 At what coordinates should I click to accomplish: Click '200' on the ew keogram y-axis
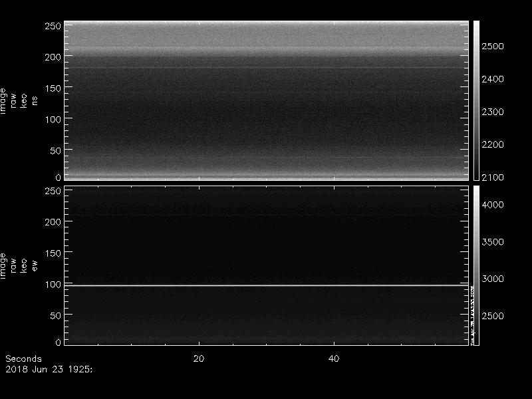[x=53, y=222]
